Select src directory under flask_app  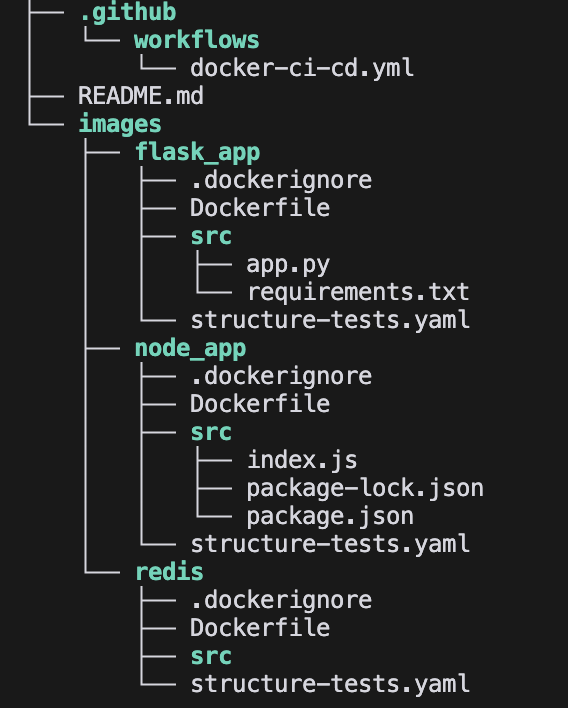click(x=211, y=236)
